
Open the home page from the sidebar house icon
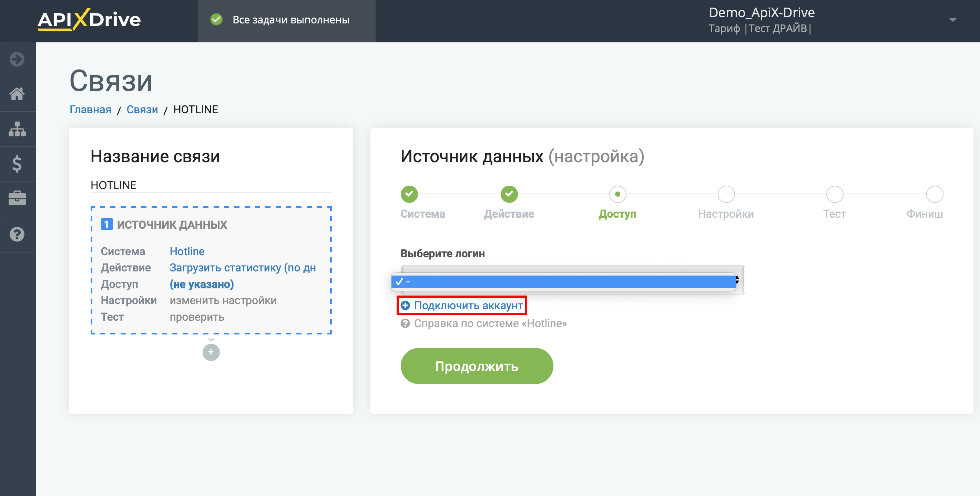coord(17,94)
